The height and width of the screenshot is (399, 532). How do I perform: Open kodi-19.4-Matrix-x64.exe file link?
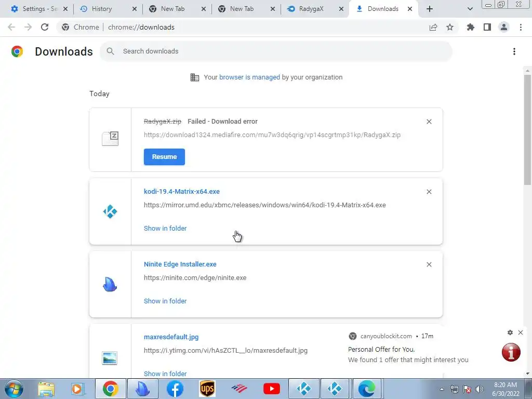coord(181,191)
